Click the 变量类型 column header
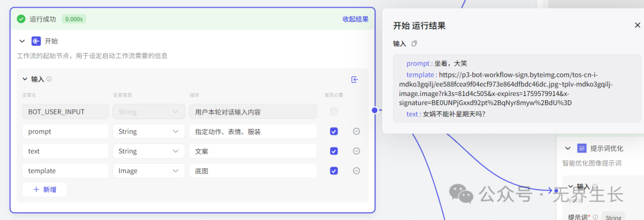Viewport: 644px width, 220px height. point(122,95)
